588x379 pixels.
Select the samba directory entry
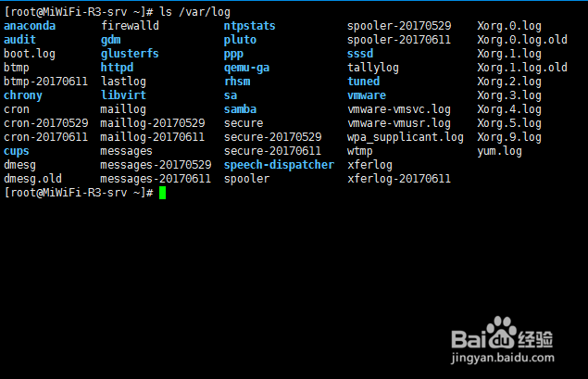point(241,109)
